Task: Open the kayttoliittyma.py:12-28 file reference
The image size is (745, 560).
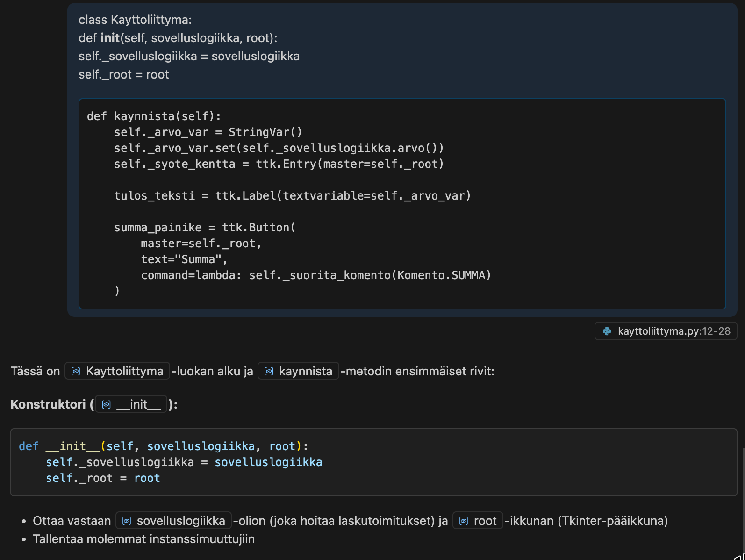Action: (673, 331)
